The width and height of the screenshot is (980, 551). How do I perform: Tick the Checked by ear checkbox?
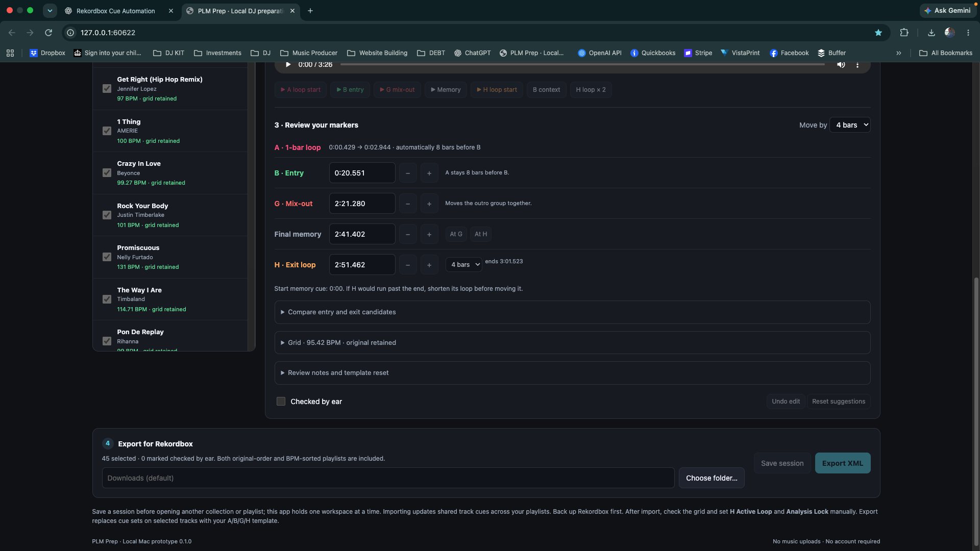281,402
